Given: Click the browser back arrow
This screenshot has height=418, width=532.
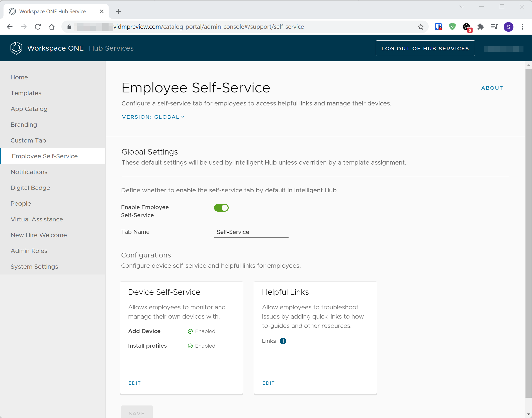Looking at the screenshot, I should click(10, 27).
